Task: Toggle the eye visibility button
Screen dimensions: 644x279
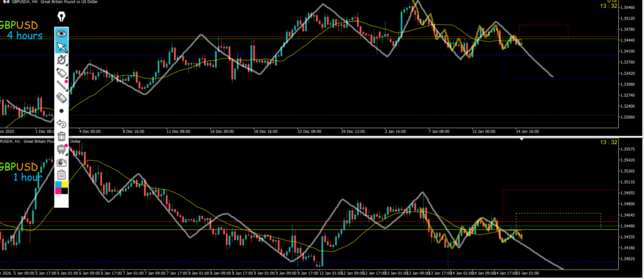Action: (62, 33)
